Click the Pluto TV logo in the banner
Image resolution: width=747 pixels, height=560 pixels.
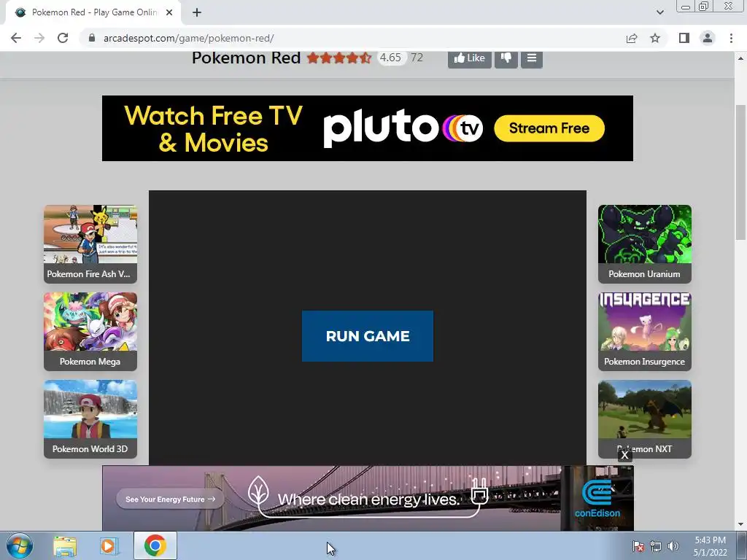[403, 128]
